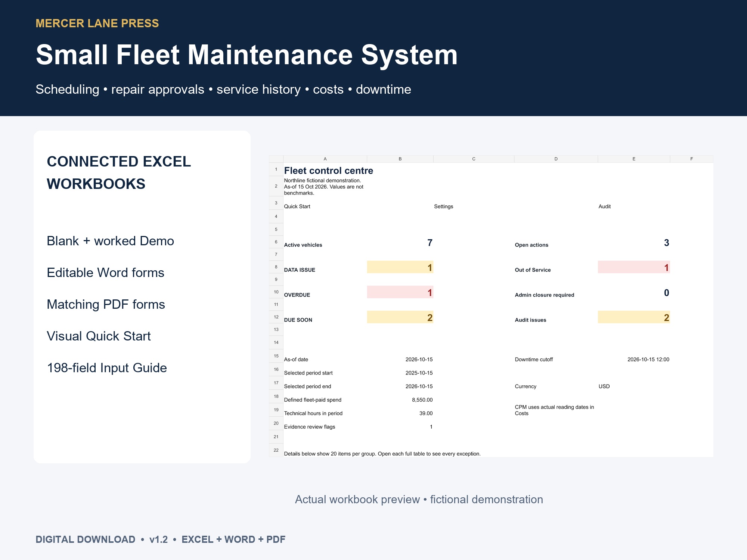The image size is (747, 560).
Task: Open the Audit link in row 3
Action: click(604, 206)
